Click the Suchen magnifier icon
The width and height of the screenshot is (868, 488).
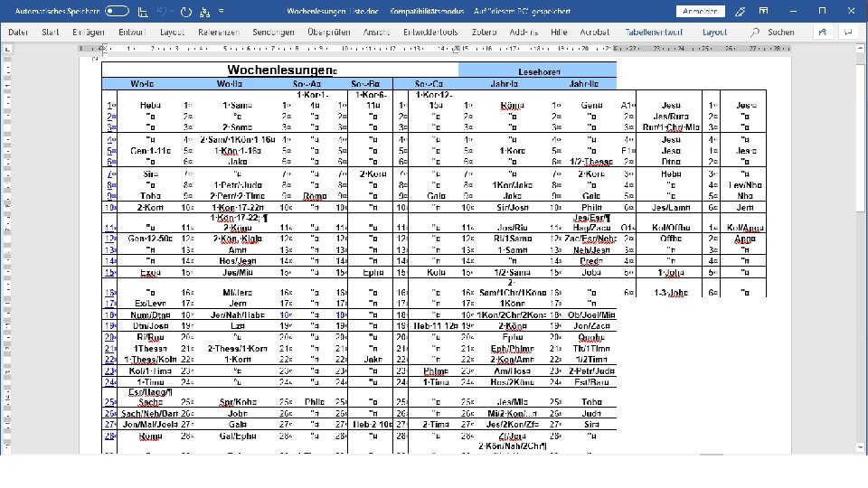[x=754, y=33]
